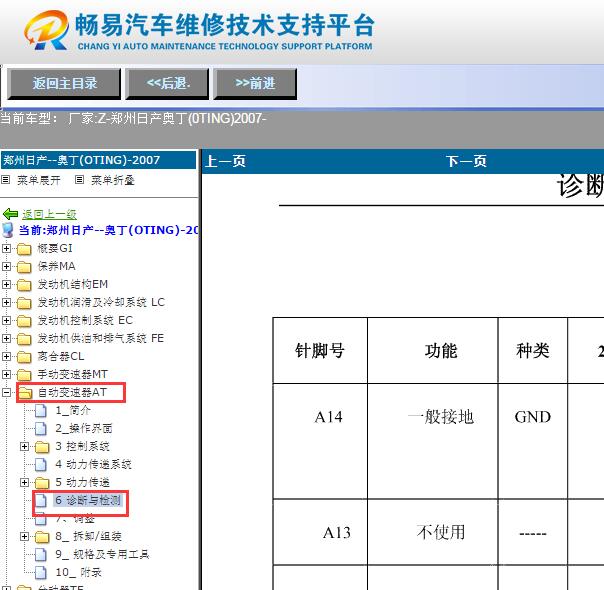604x590 pixels.
Task: Expand the 发动机供油和排气系统 FE node
Action: (6, 338)
